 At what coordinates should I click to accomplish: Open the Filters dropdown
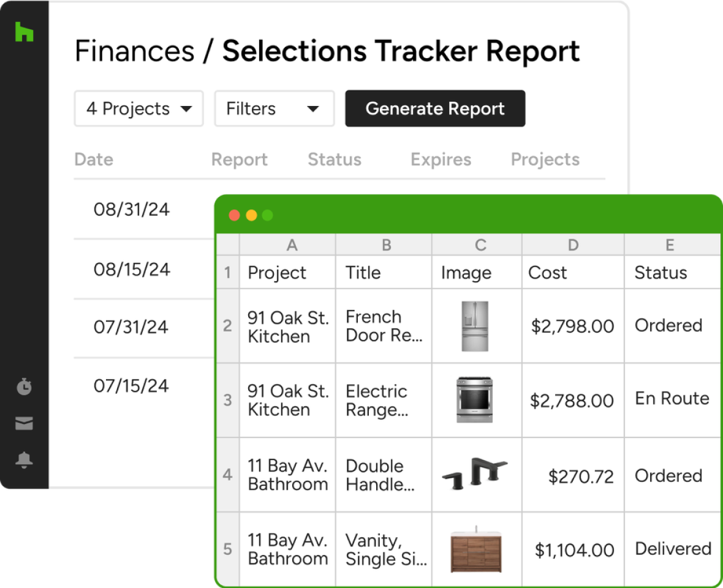[274, 109]
